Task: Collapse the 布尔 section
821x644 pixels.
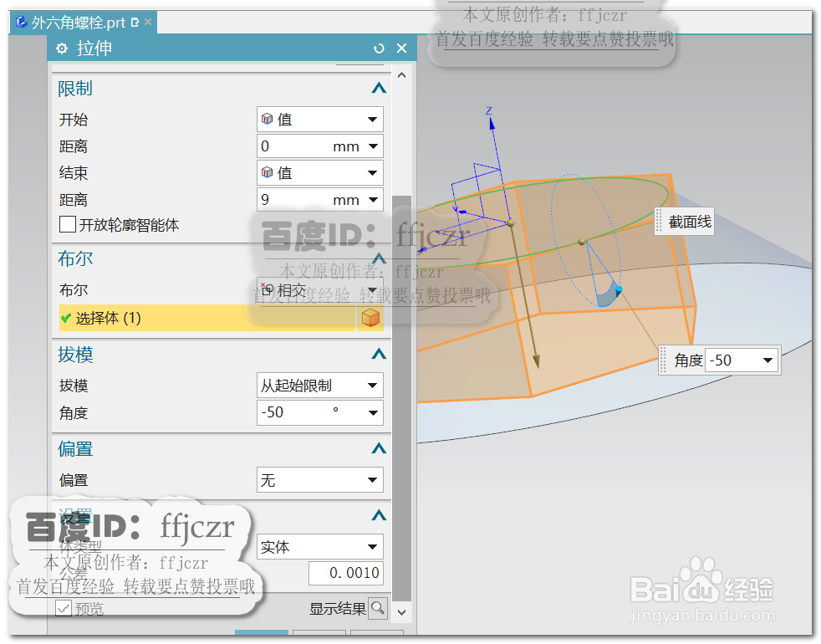Action: click(x=379, y=258)
